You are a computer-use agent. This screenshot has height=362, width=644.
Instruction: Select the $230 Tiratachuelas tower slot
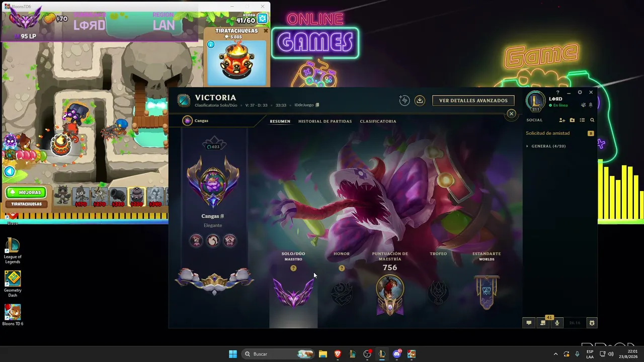(136, 196)
